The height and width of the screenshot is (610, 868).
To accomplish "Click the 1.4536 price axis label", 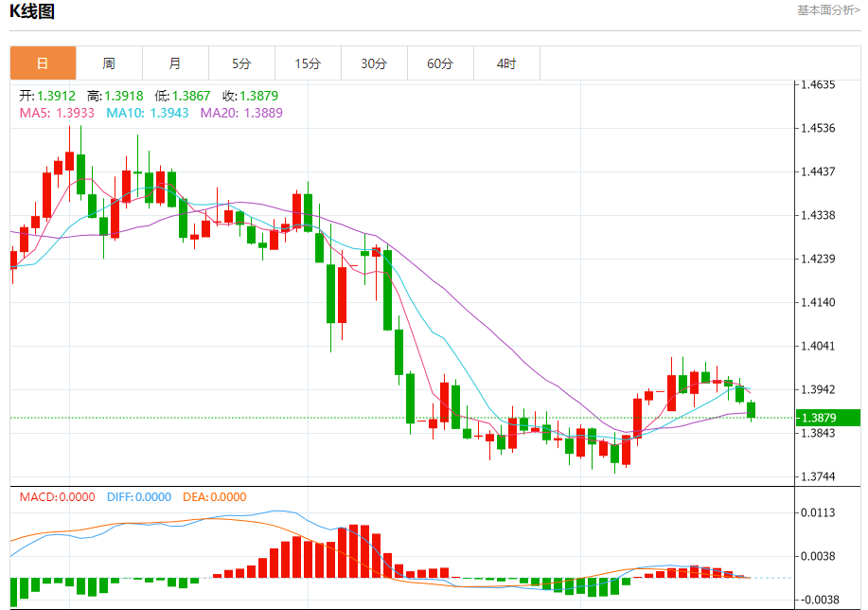I will (x=818, y=128).
